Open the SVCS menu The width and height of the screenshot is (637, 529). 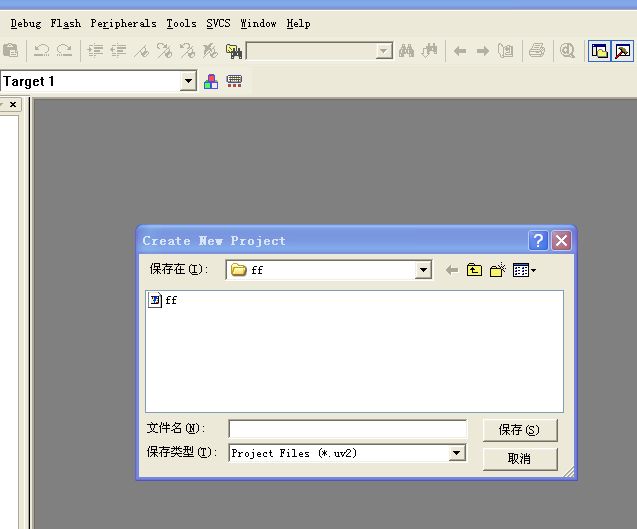pyautogui.click(x=218, y=24)
